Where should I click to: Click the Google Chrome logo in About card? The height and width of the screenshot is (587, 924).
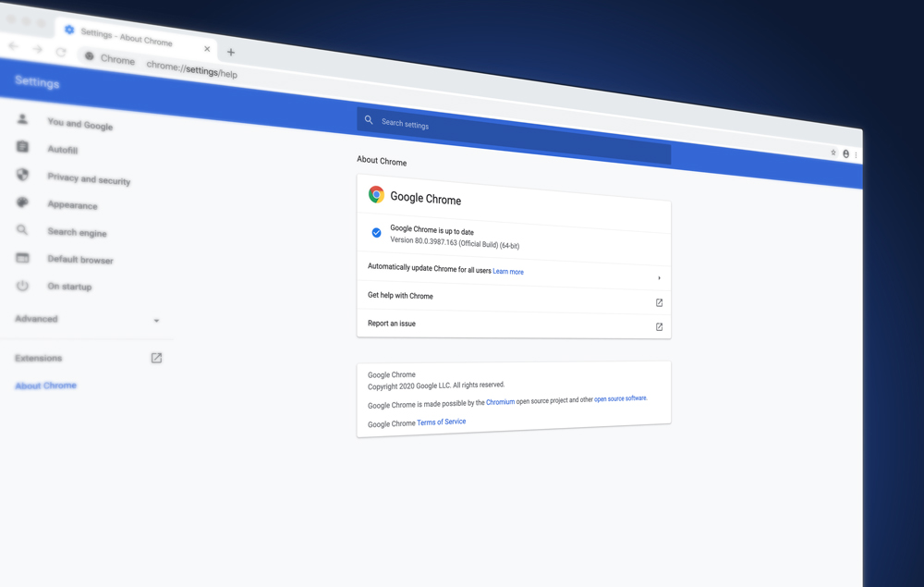pos(376,194)
